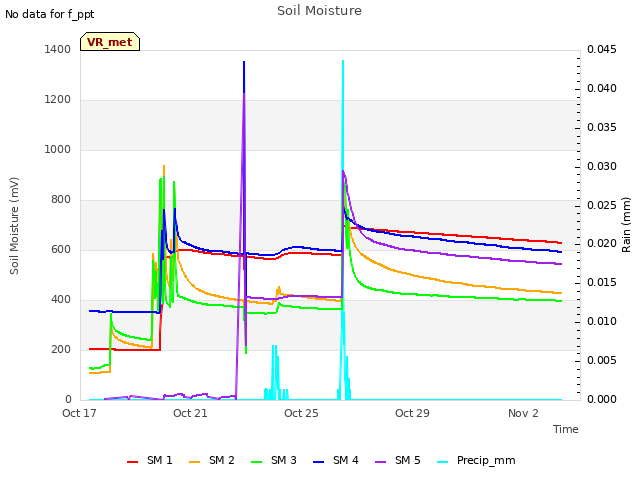This screenshot has width=640, height=480.
Task: Toggle the SM 4 legend entry
Action: pyautogui.click(x=336, y=460)
